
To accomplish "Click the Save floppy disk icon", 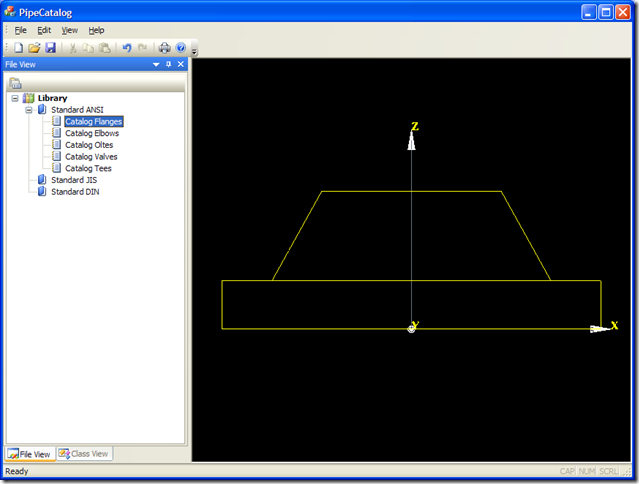I will 50,48.
